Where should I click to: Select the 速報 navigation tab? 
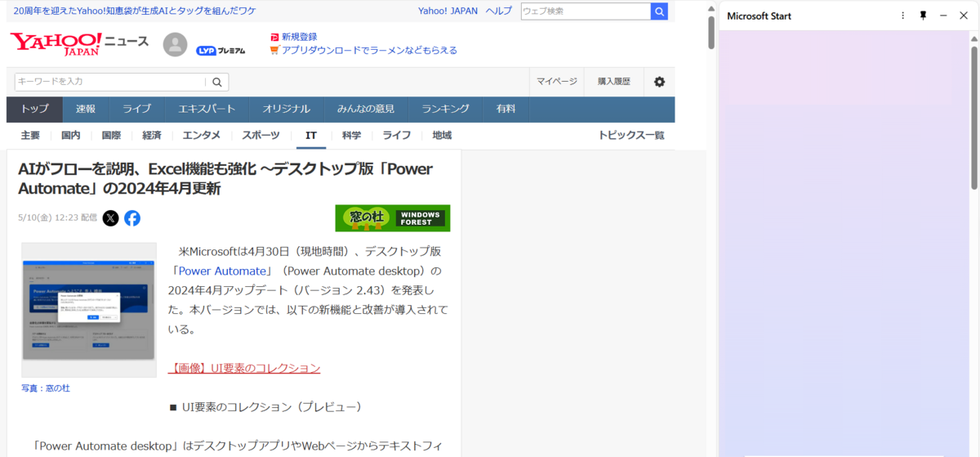click(x=86, y=110)
